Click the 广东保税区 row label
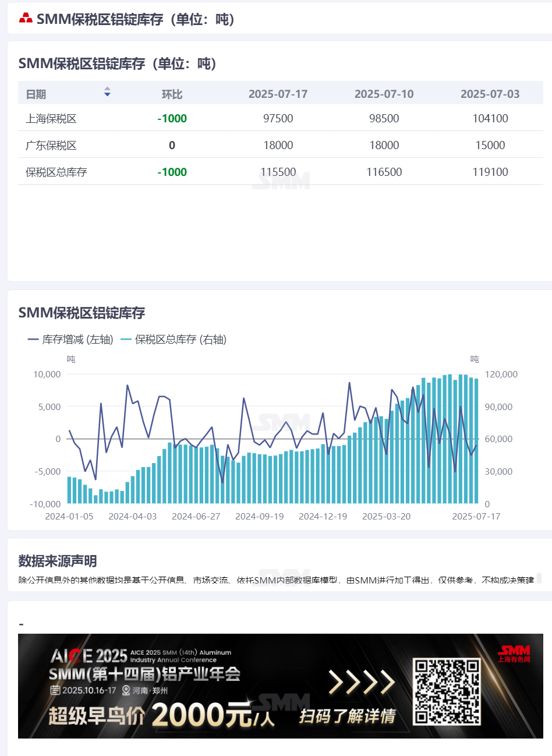The image size is (552, 756). [51, 146]
